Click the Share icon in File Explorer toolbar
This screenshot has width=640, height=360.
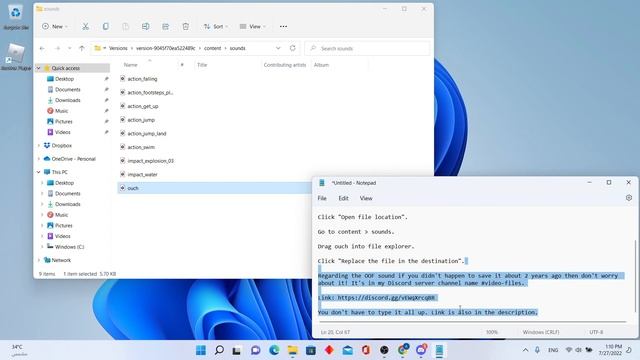165,27
